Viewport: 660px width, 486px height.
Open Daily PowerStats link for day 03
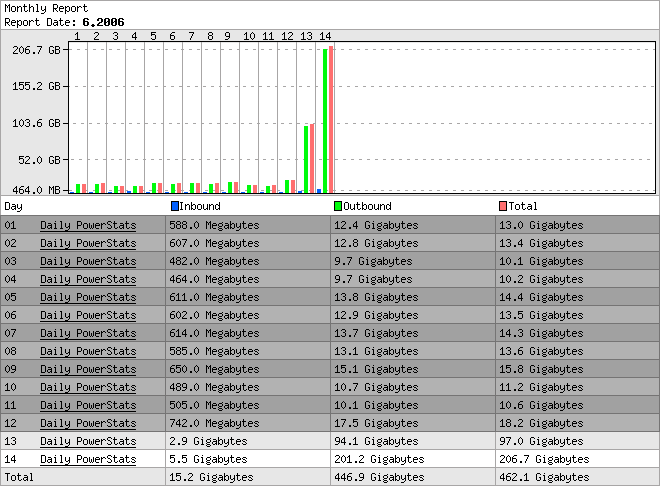click(88, 261)
